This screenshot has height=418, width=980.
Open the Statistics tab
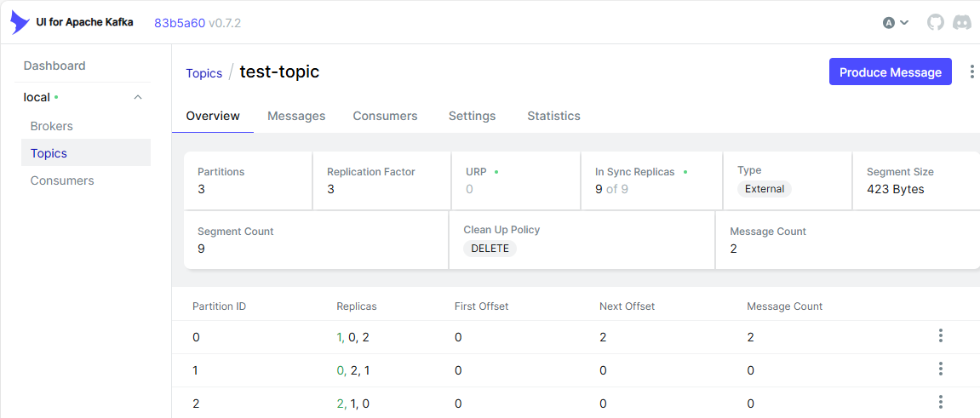pos(553,116)
